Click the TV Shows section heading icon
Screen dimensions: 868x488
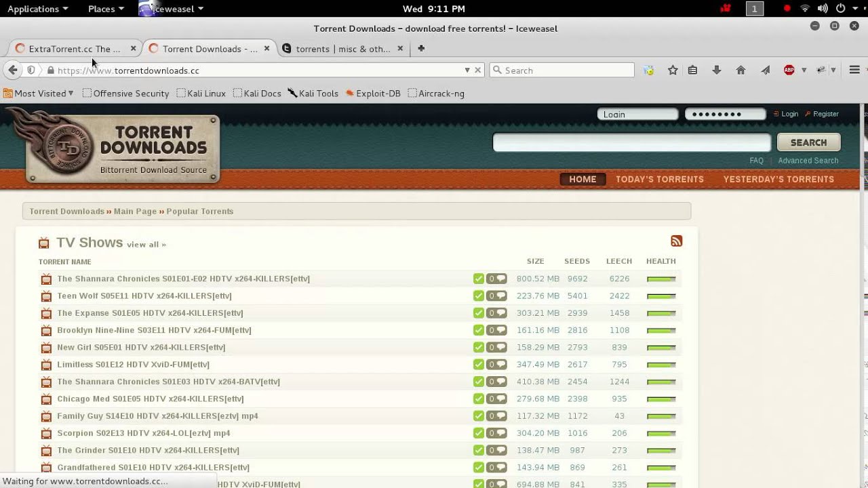44,243
